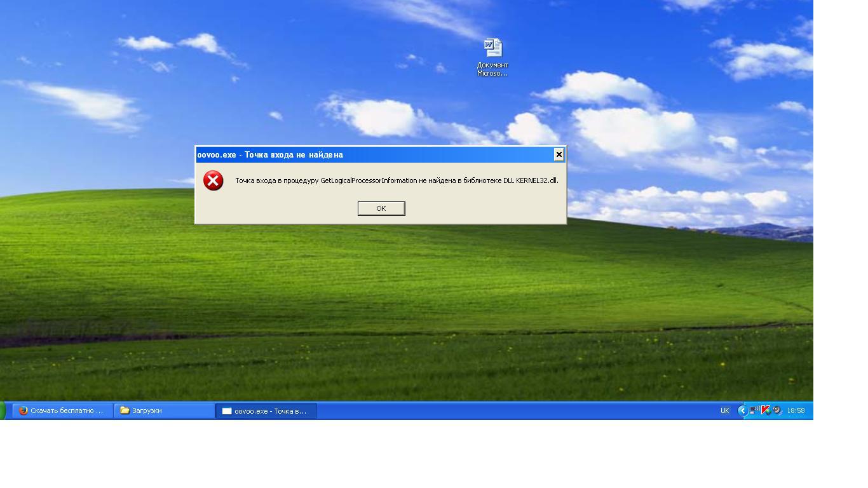Click the 18:58 taskbar clock
This screenshot has width=868, height=488.
point(796,410)
